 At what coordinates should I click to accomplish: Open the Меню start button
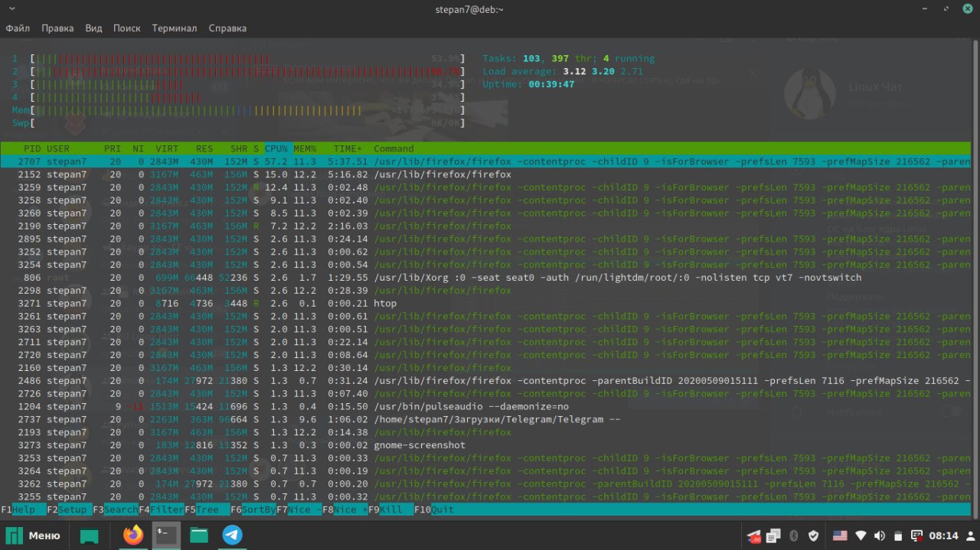pyautogui.click(x=34, y=535)
